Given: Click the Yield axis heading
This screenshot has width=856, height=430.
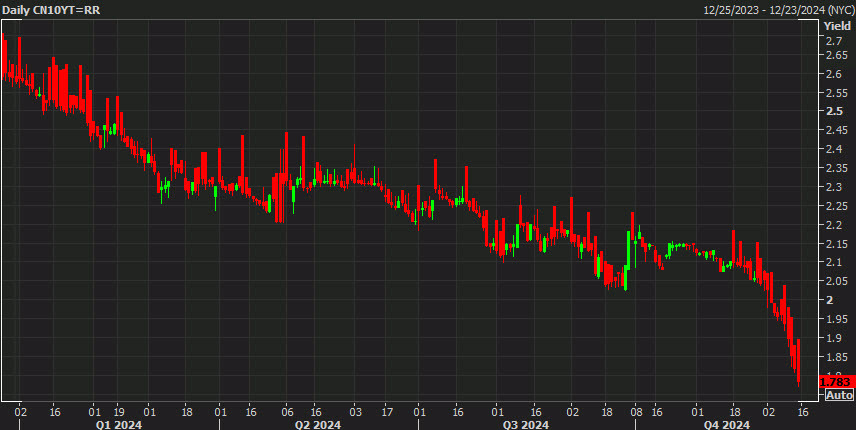Looking at the screenshot, I should 837,26.
